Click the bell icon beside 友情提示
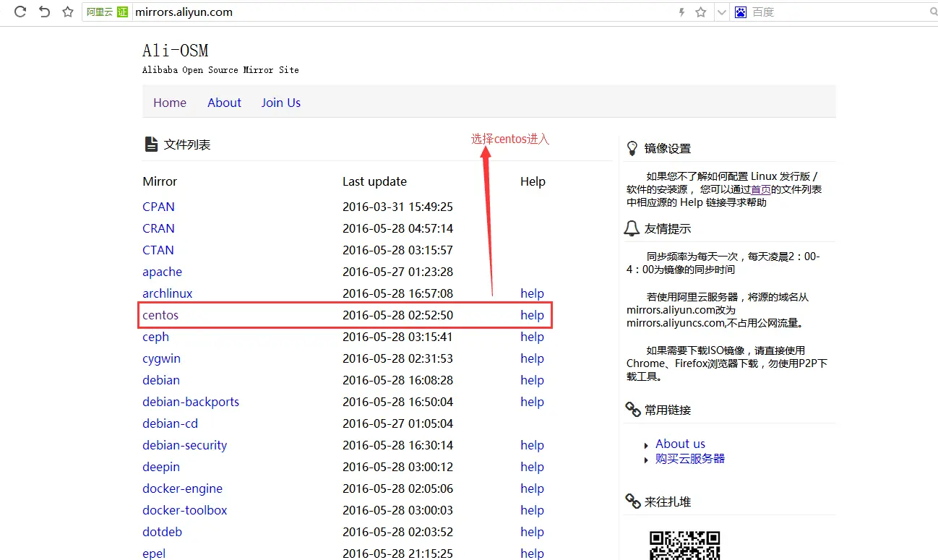This screenshot has height=560, width=938. 632,228
